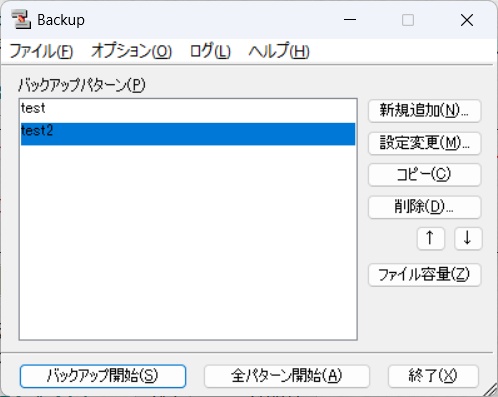Move pattern down with ↓ arrow
The height and width of the screenshot is (397, 498).
468,238
